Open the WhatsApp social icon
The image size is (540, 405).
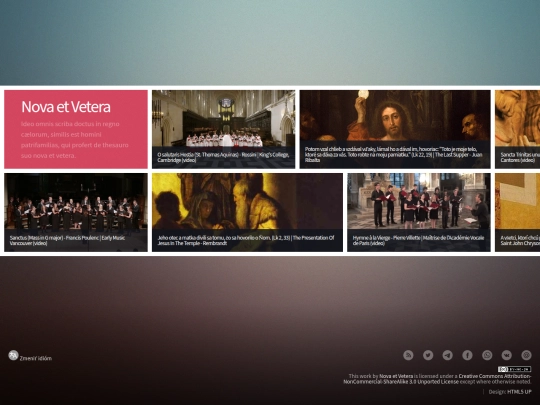tap(487, 355)
